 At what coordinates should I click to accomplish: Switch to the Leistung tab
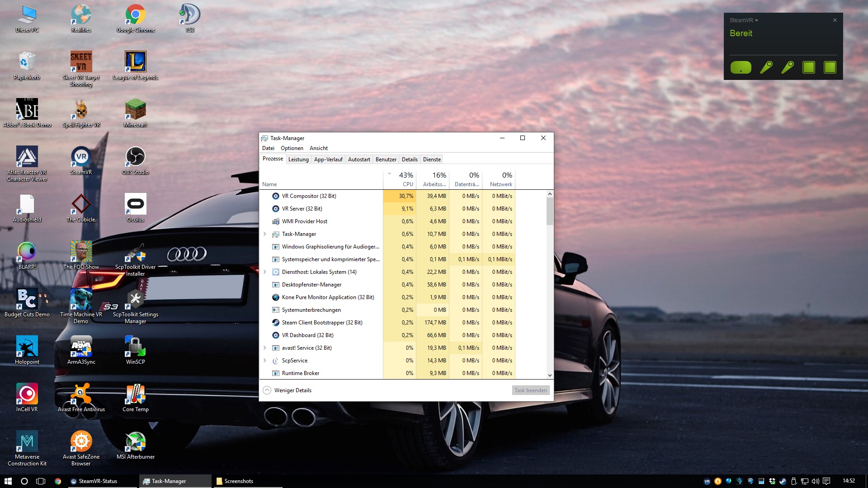298,160
